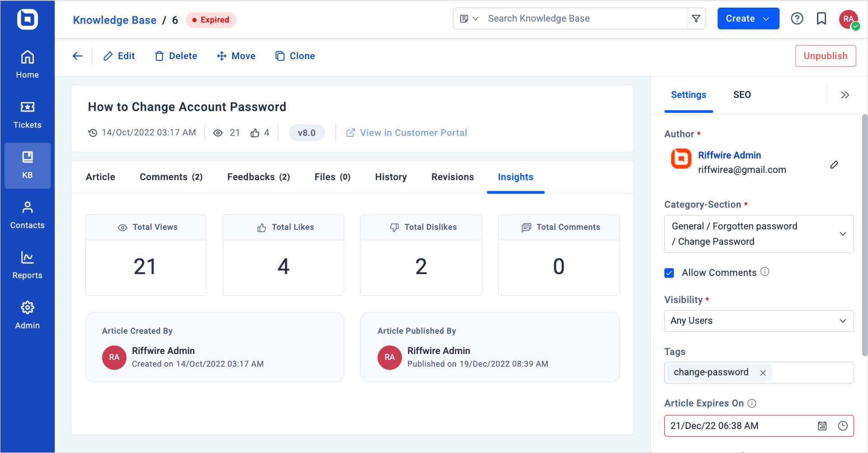Switch to the Files (0) tab

pyautogui.click(x=332, y=177)
